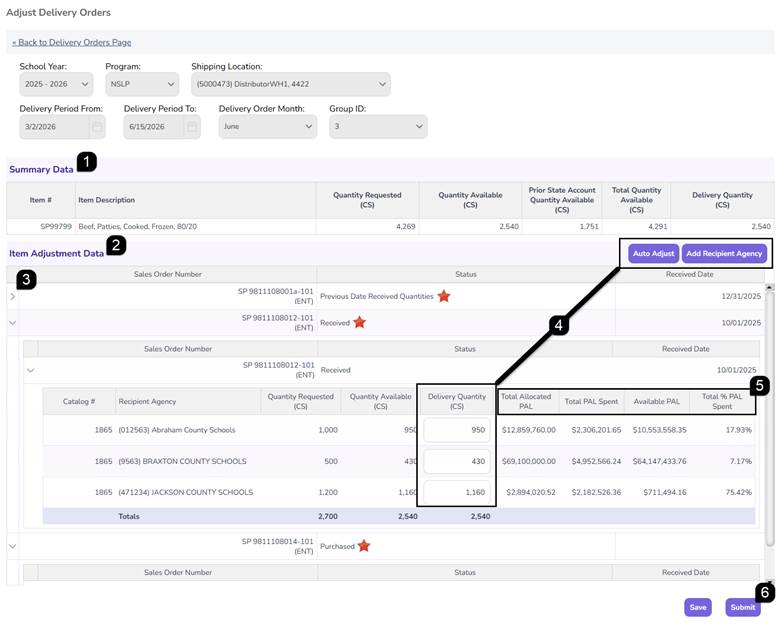Save the delivery order adjustments

pos(697,607)
